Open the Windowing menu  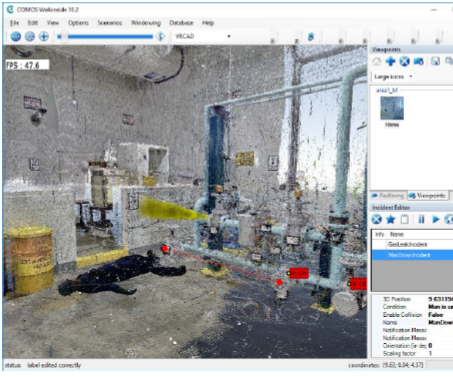click(x=146, y=23)
